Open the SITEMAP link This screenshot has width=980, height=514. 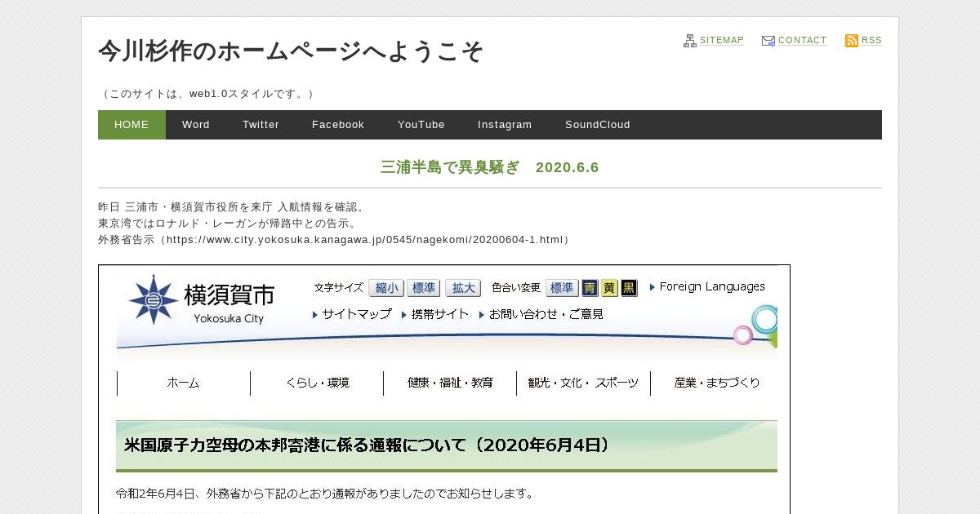(x=722, y=40)
